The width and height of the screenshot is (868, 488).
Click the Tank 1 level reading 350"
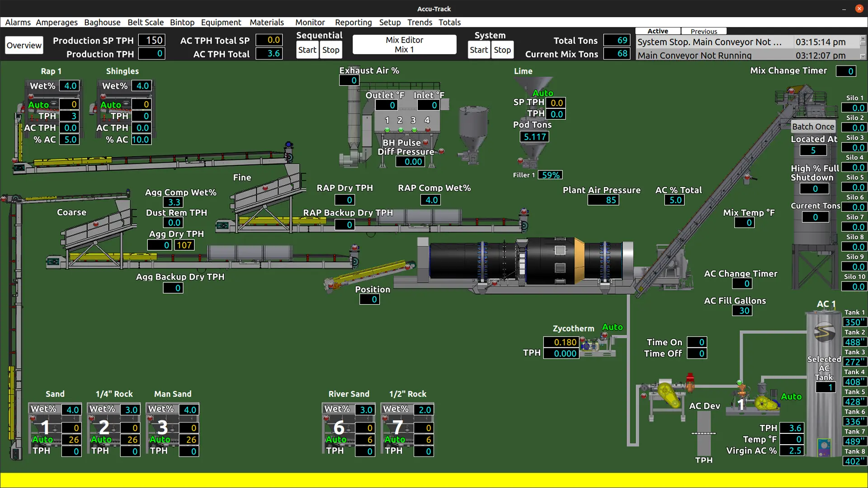(854, 322)
